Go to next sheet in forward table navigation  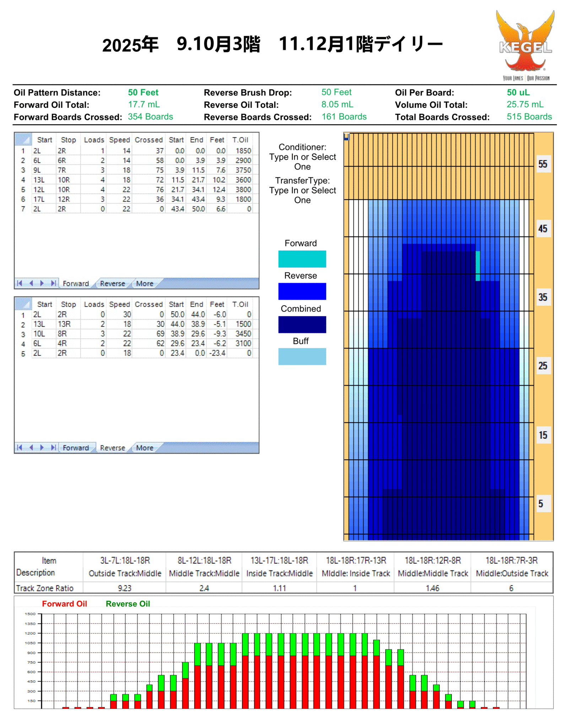(x=42, y=283)
